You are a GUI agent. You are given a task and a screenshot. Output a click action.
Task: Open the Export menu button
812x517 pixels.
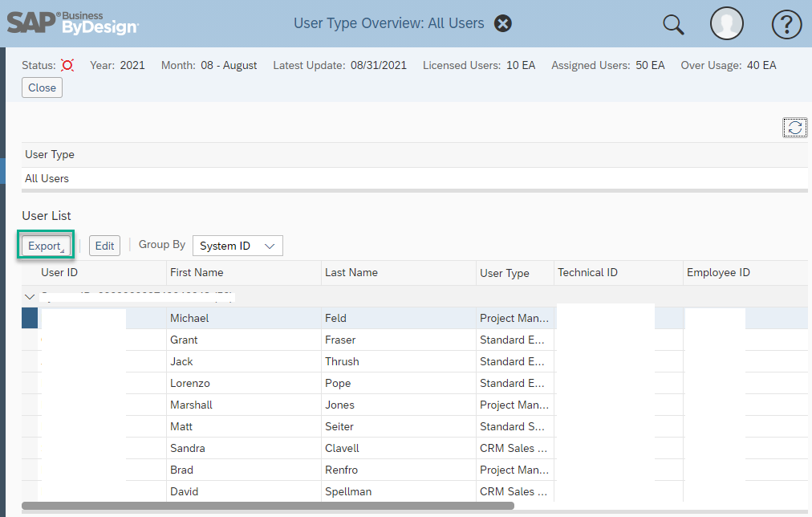click(46, 246)
